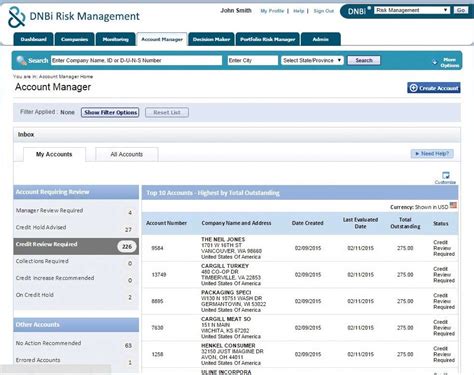Image resolution: width=474 pixels, height=375 pixels.
Task: Focus the company name search field
Action: pos(136,60)
